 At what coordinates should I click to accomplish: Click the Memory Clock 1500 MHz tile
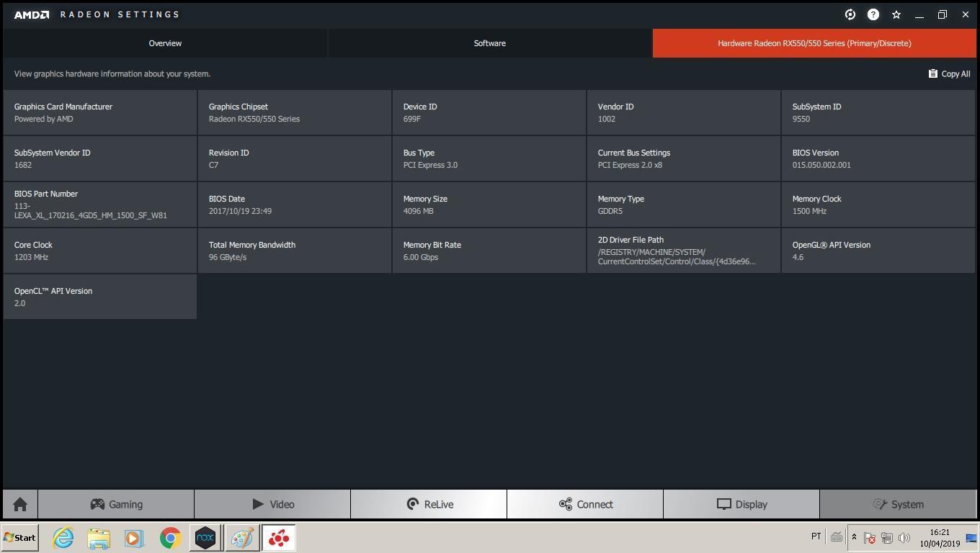coord(878,204)
